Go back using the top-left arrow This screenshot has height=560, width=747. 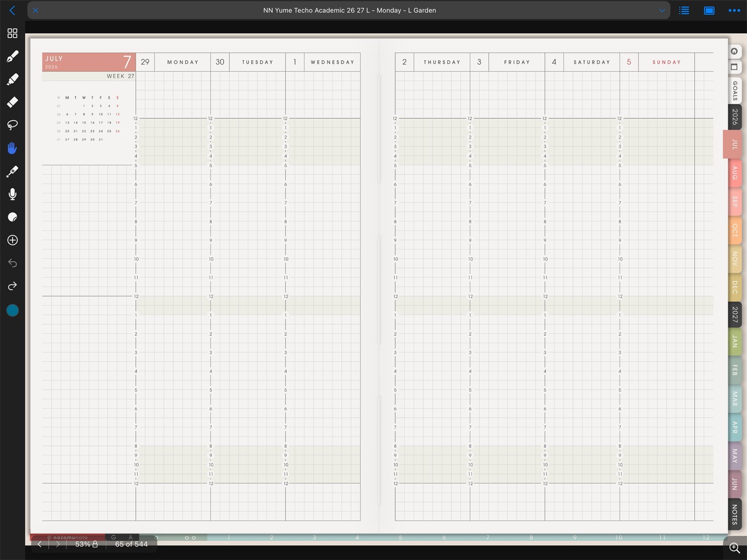point(13,10)
